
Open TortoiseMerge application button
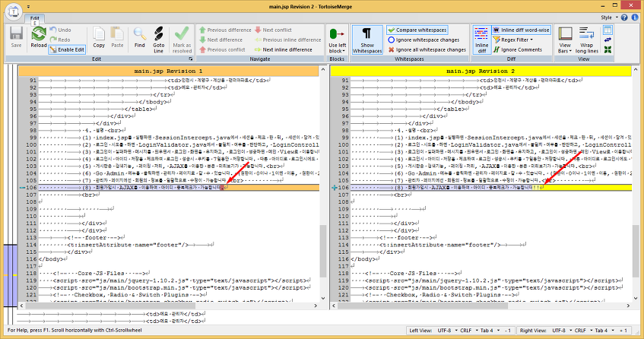pos(14,11)
